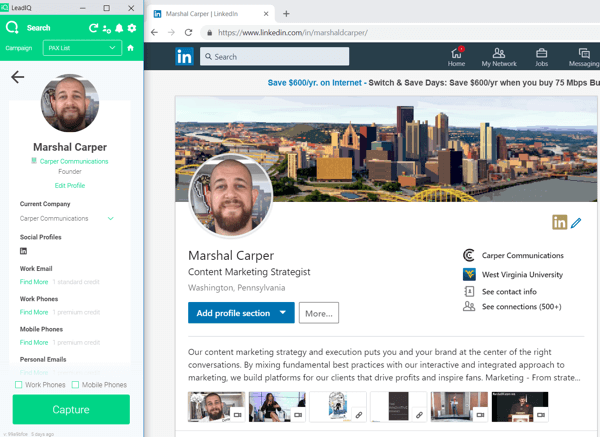Click the gold LinkedIn premium badge
The width and height of the screenshot is (600, 437).
[x=559, y=222]
